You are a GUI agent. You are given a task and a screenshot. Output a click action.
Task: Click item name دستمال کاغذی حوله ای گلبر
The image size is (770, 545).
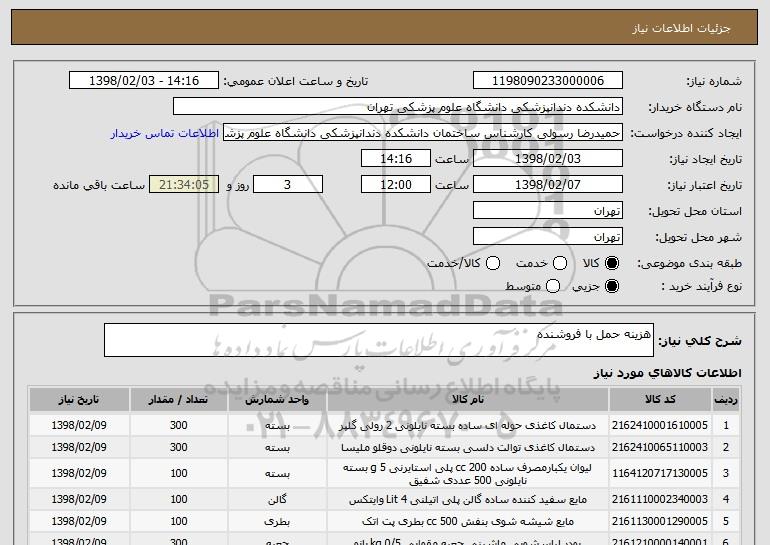(468, 426)
